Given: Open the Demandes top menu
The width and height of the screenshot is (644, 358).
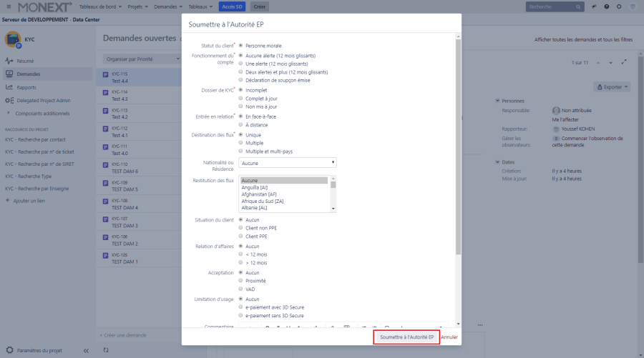Looking at the screenshot, I should point(167,6).
